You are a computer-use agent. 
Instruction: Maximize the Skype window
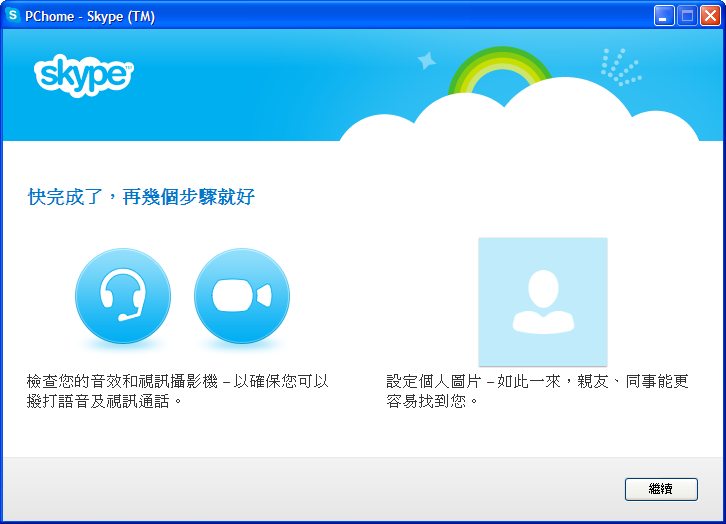[687, 16]
